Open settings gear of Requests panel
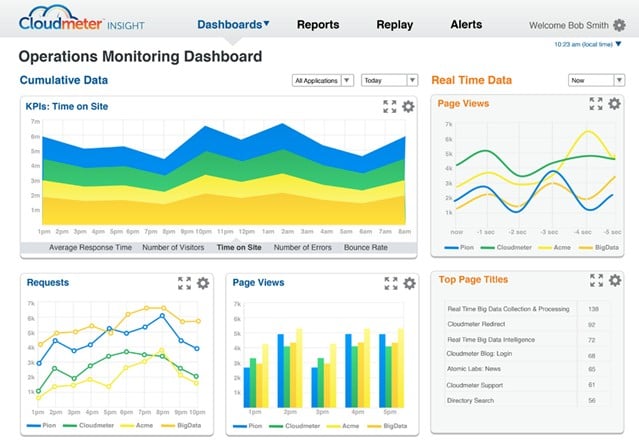 [x=203, y=283]
